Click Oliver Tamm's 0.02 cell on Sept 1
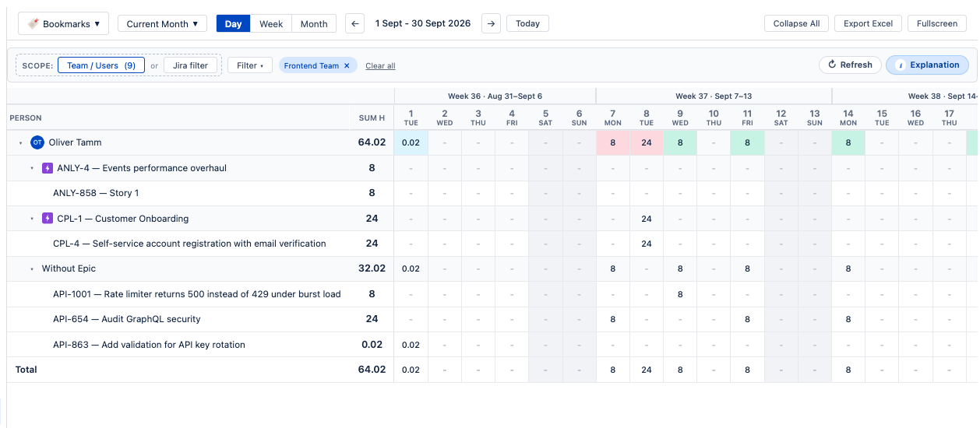This screenshot has height=428, width=980. coord(411,142)
